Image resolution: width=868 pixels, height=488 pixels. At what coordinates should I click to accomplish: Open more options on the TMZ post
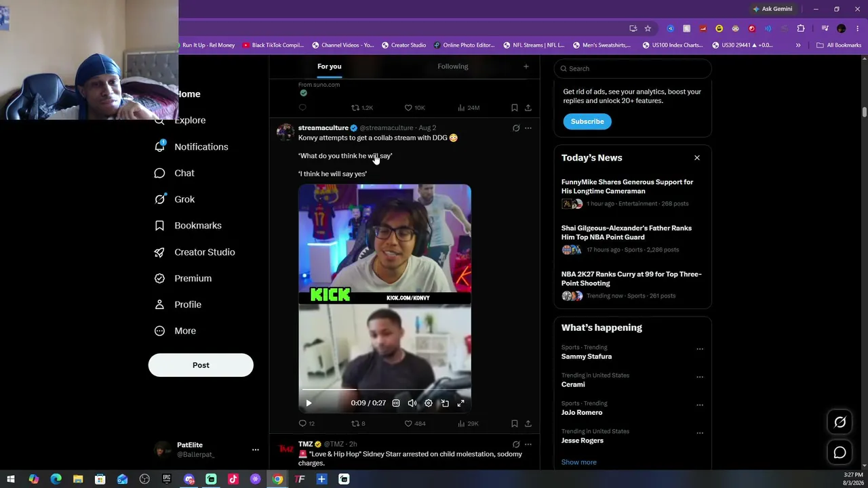click(x=528, y=445)
